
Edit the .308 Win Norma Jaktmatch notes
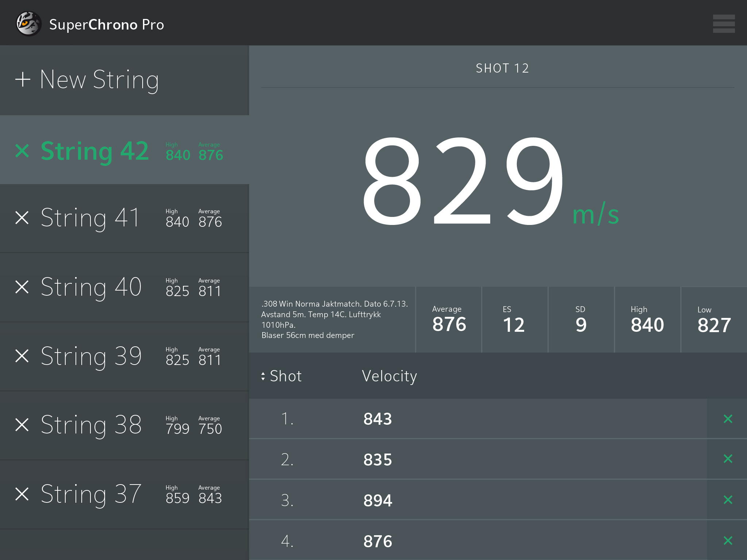pos(334,319)
